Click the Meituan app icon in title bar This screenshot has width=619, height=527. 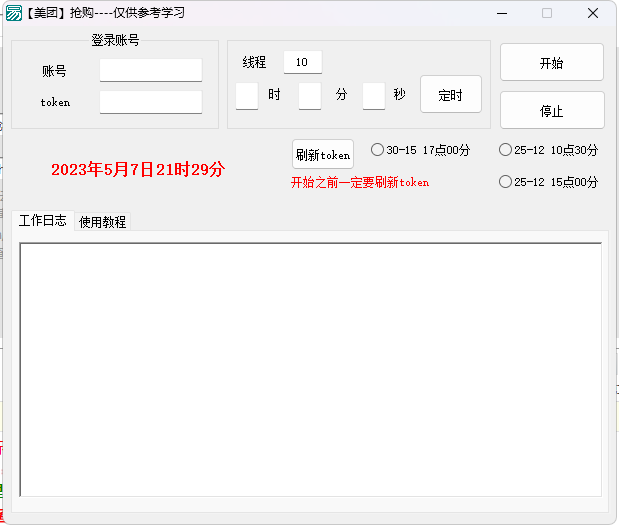14,13
